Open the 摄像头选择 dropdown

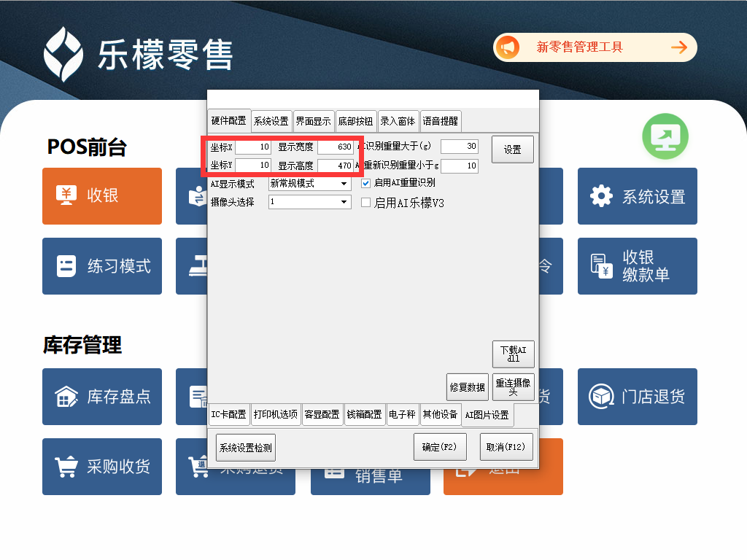coord(344,202)
